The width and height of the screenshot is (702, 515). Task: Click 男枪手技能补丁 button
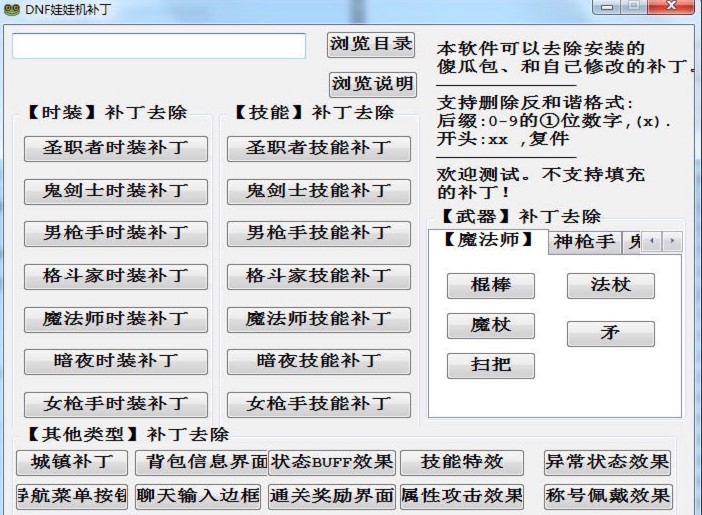tap(319, 234)
